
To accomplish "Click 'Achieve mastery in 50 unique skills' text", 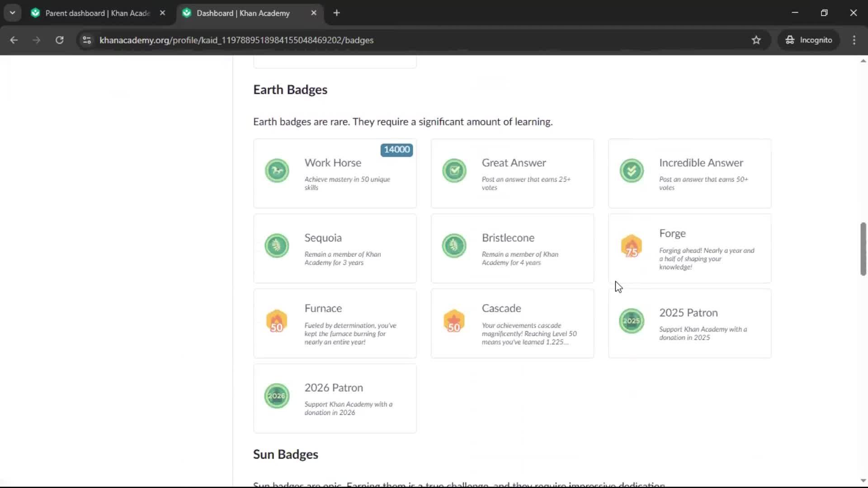I will 347,183.
